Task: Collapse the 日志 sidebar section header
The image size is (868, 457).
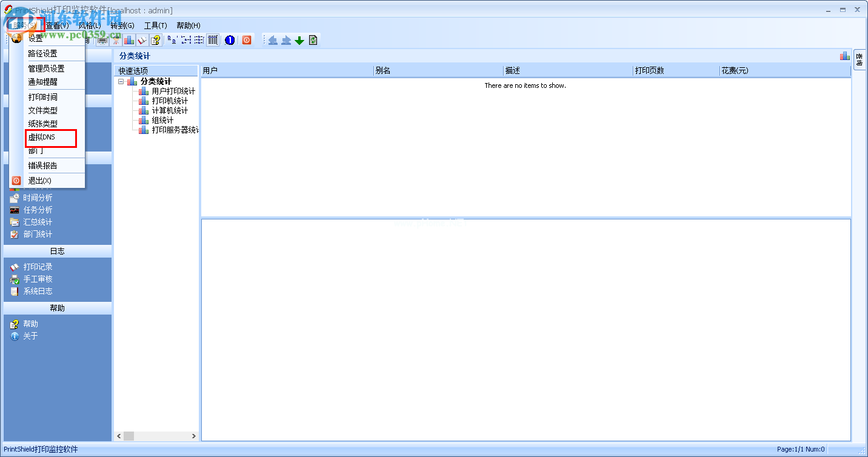Action: click(58, 251)
